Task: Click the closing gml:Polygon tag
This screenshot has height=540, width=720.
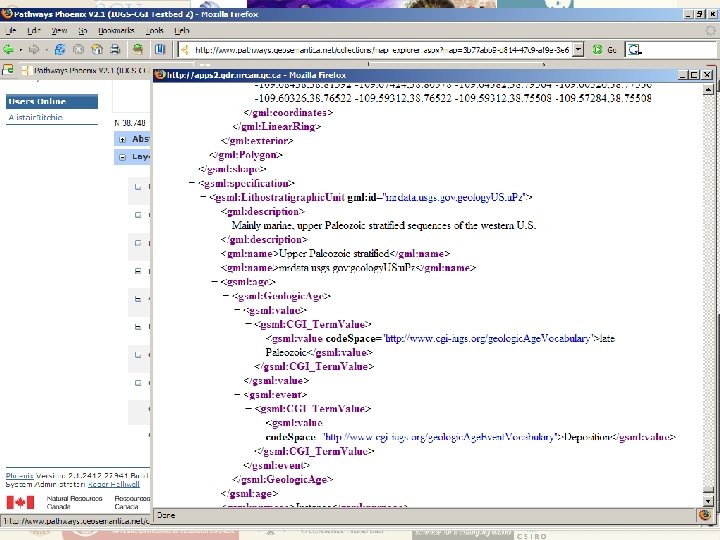Action: pos(246,155)
